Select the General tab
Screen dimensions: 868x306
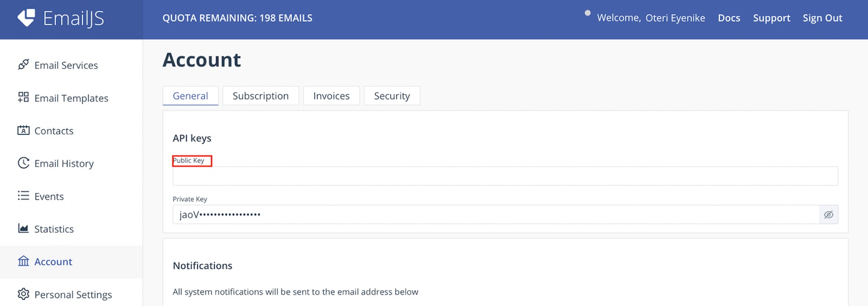pyautogui.click(x=190, y=96)
